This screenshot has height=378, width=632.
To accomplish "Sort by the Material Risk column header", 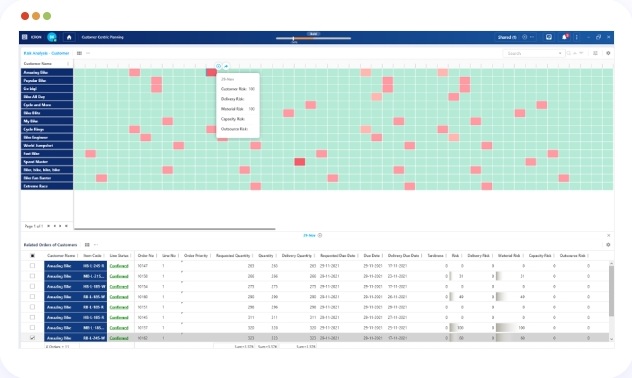I will coord(509,255).
